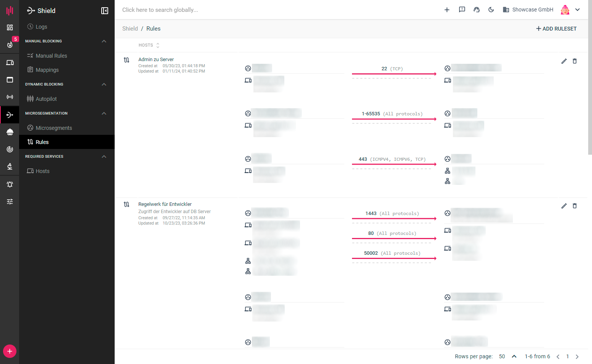Collapse the Dynamic Blocking section
This screenshot has width=592, height=364.
point(104,84)
